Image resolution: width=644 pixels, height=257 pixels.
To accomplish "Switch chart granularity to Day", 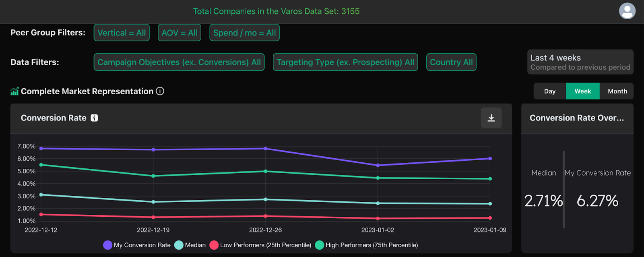I will coord(550,91).
